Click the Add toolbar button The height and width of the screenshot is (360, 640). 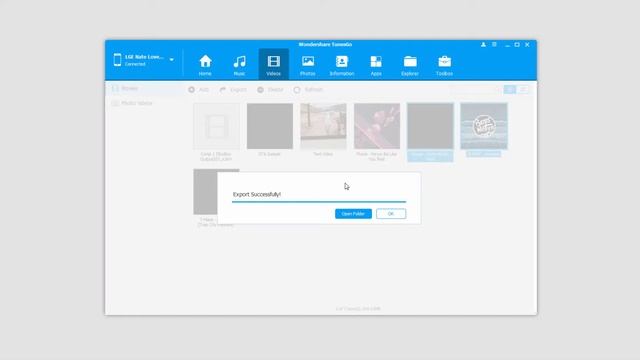click(198, 89)
